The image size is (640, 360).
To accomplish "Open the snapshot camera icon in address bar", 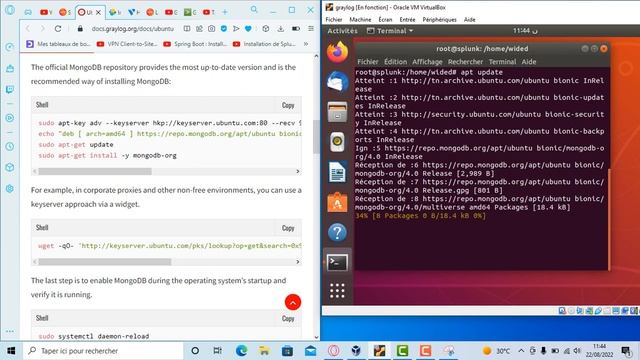I will pyautogui.click(x=211, y=29).
